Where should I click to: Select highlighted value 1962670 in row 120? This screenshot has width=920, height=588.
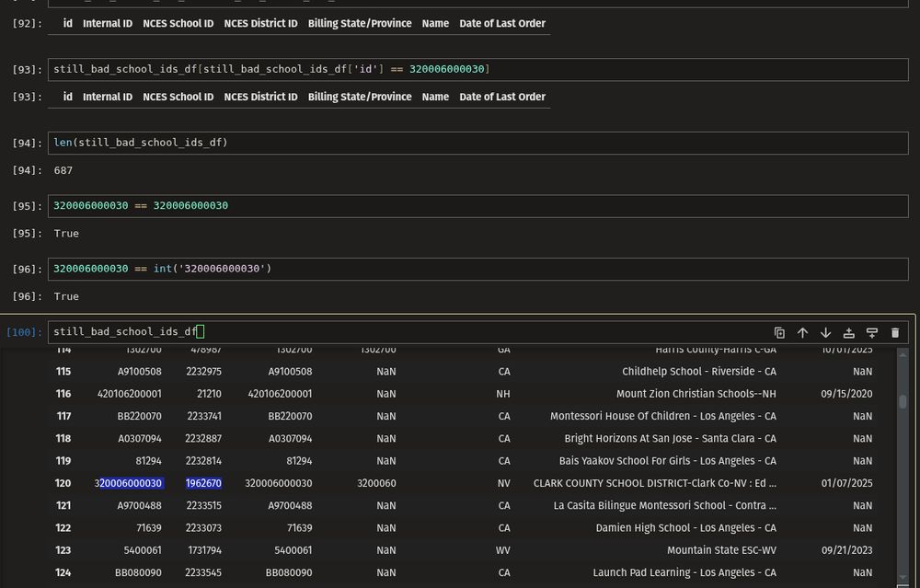click(x=203, y=483)
